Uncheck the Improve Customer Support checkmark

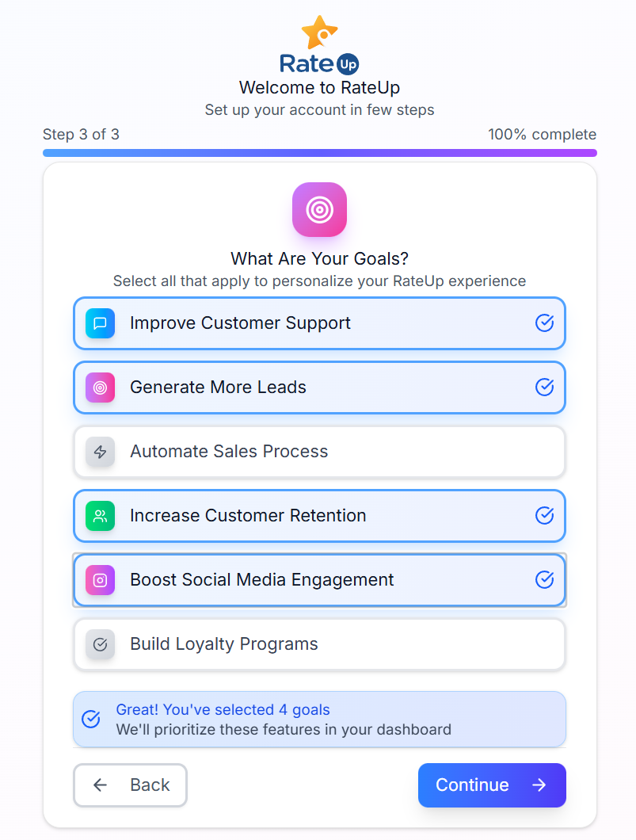pos(544,323)
